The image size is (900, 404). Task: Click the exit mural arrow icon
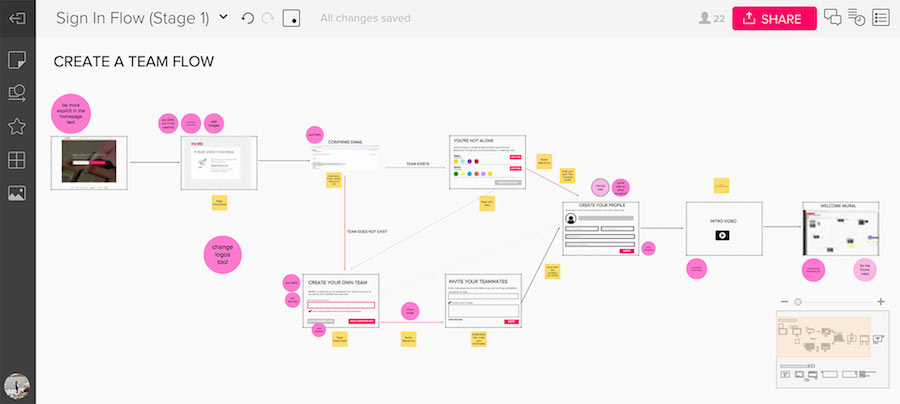point(17,18)
